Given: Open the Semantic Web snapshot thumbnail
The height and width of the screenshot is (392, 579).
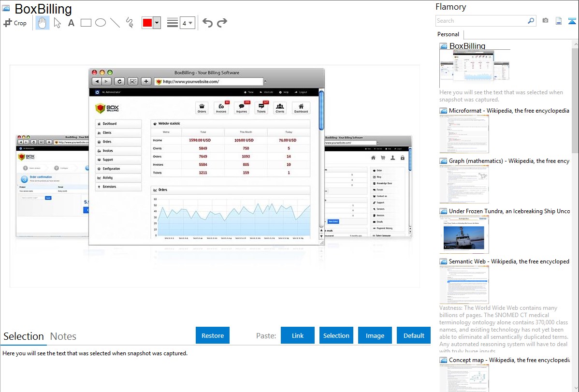Looking at the screenshot, I should (x=464, y=285).
